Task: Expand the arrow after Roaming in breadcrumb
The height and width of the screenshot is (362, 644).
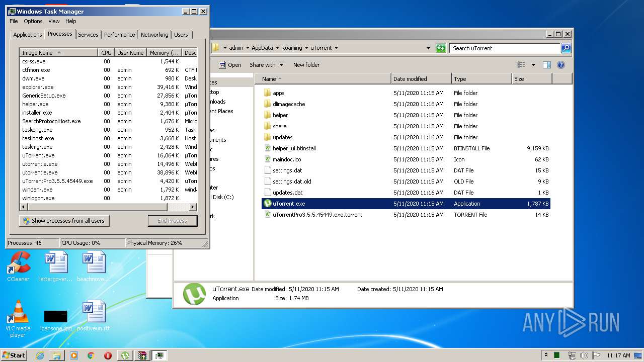Action: (x=306, y=48)
